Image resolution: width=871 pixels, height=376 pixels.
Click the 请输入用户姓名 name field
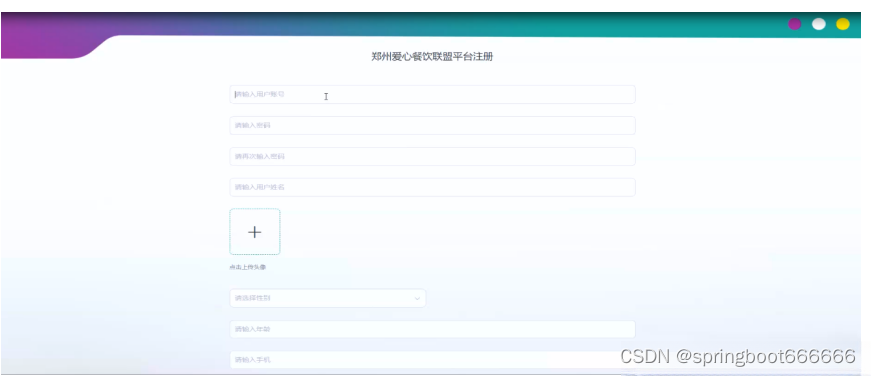point(432,187)
